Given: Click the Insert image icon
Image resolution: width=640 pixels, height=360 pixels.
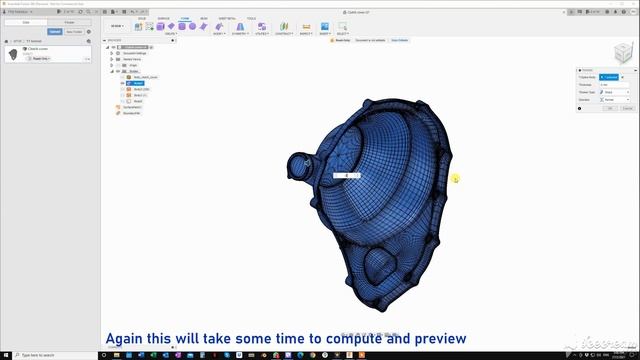Looking at the screenshot, I should coord(325,27).
